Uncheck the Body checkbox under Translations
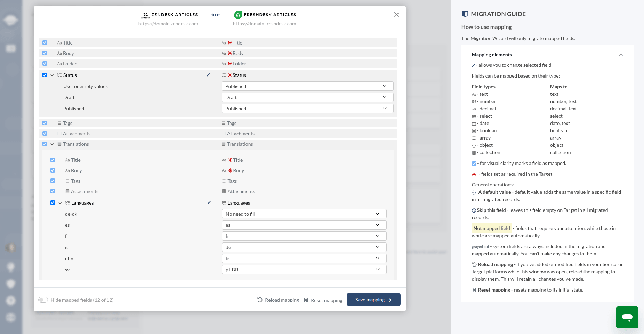This screenshot has height=334, width=644. coord(53,170)
